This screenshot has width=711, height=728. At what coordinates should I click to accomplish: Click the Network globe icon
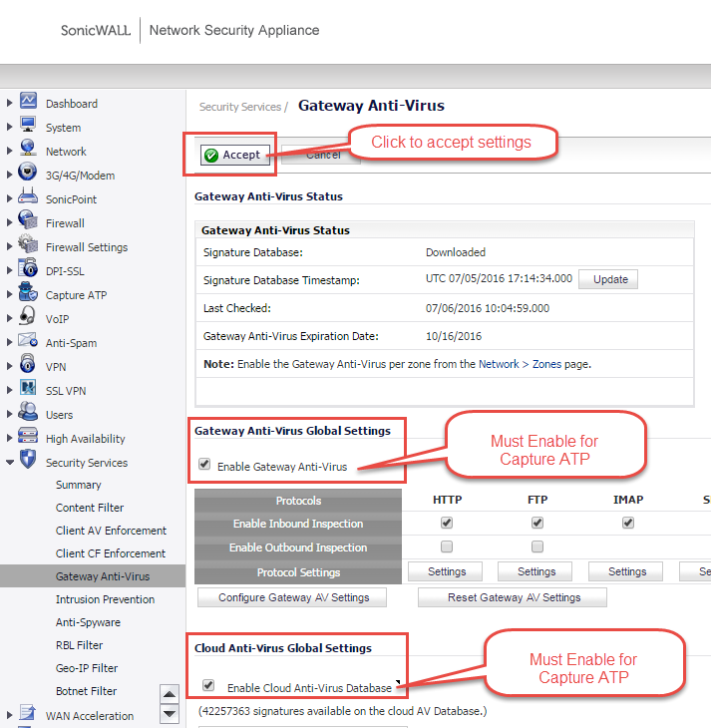tap(28, 151)
